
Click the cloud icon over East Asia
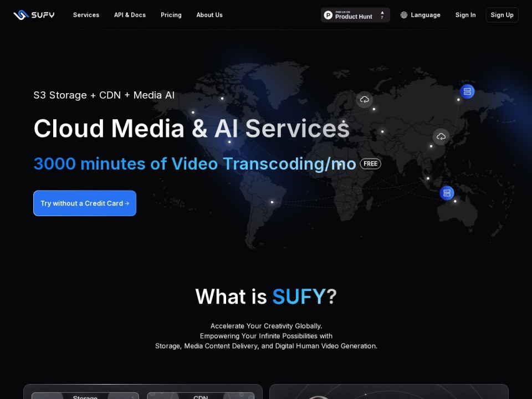[x=441, y=136]
